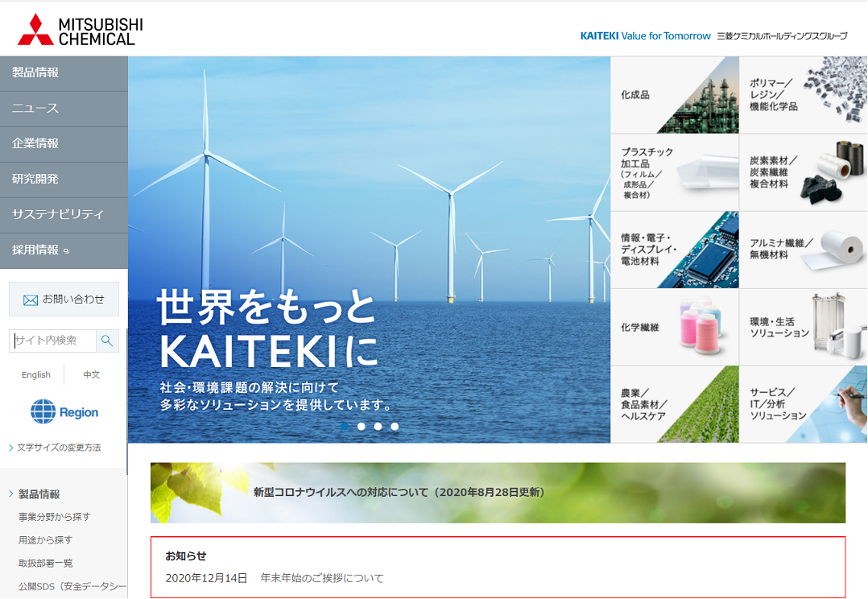Open the 製品情報 menu item
Screen dimensions: 868x599
click(64, 73)
